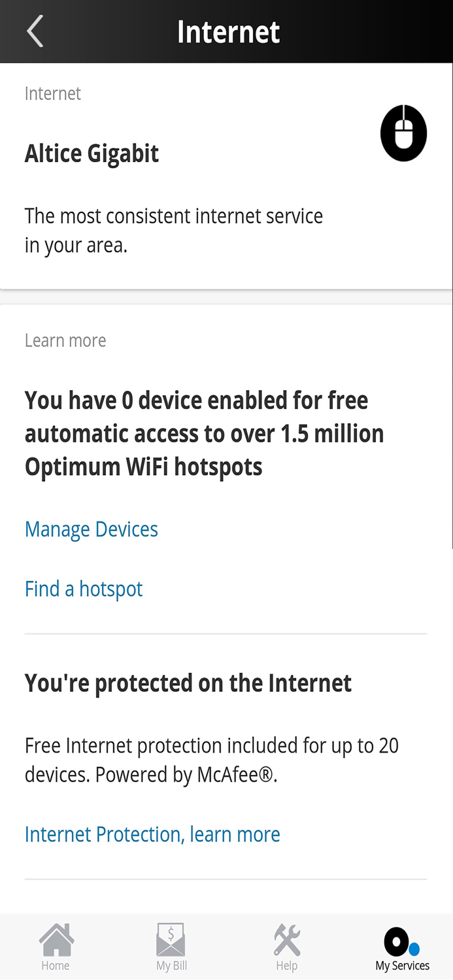Switch to the Home tab

click(56, 947)
